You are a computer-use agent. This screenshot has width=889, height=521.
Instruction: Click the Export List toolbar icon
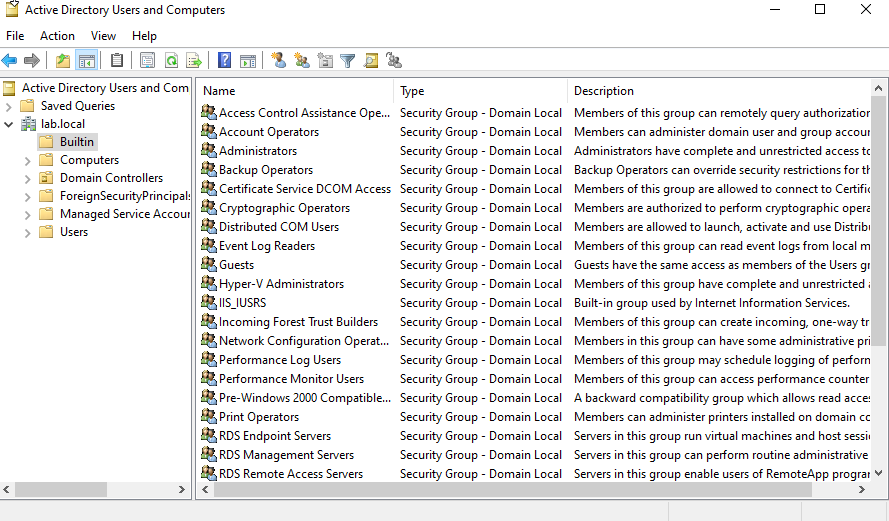[x=194, y=60]
